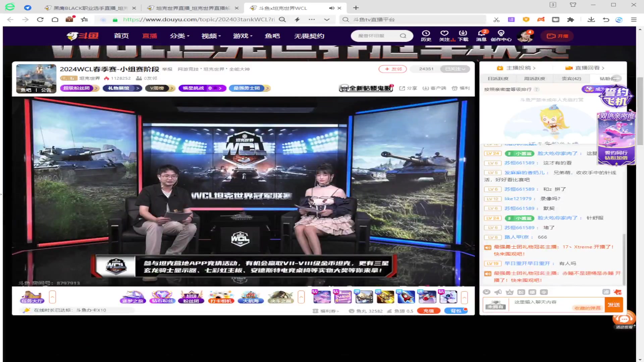Click the megaphone horn icon in chat toolbar
The height and width of the screenshot is (362, 644).
pos(498,292)
